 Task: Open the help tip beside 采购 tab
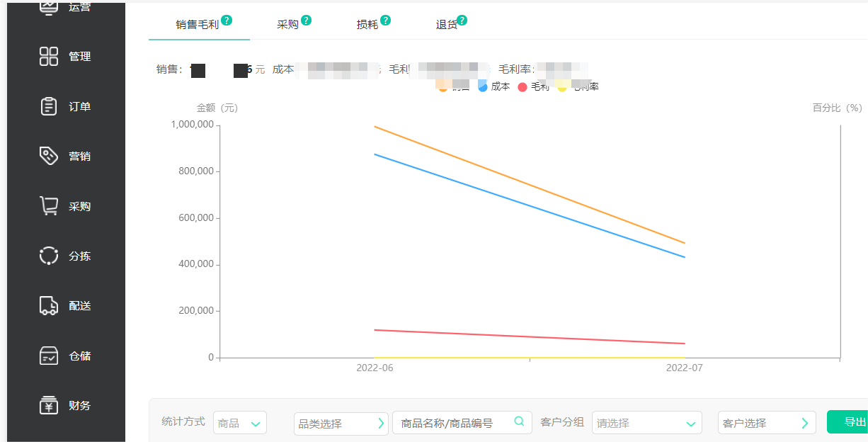(304, 17)
